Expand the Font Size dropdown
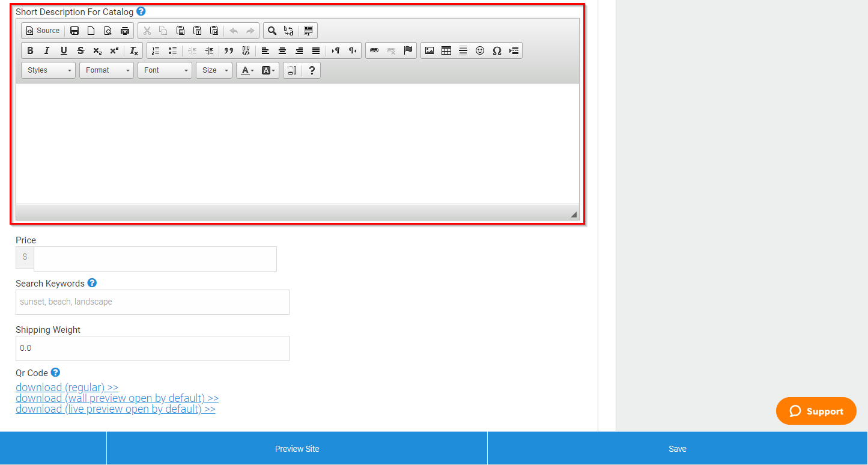Viewport: 868px width, 465px height. pyautogui.click(x=214, y=70)
